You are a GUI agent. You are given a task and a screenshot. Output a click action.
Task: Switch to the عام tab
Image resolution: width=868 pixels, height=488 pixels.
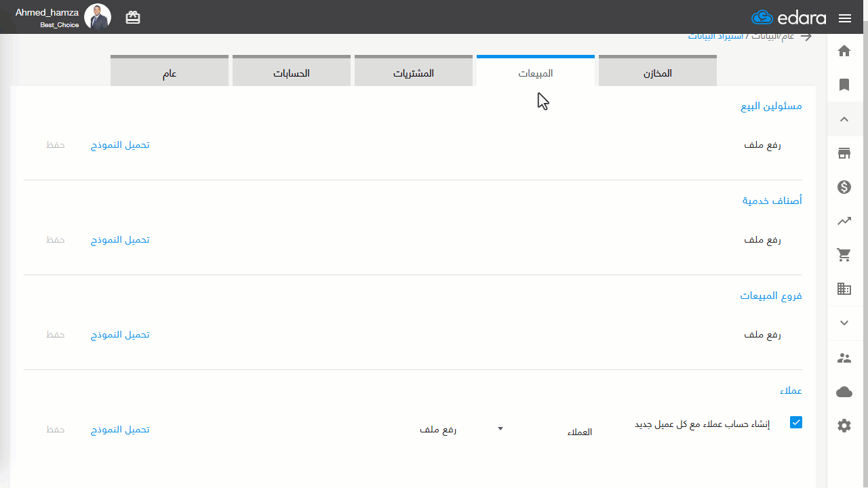pyautogui.click(x=170, y=70)
